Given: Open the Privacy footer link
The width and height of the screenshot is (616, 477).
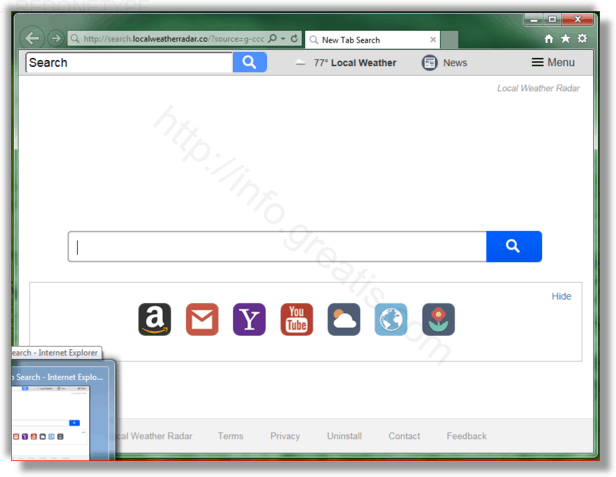Looking at the screenshot, I should click(285, 436).
